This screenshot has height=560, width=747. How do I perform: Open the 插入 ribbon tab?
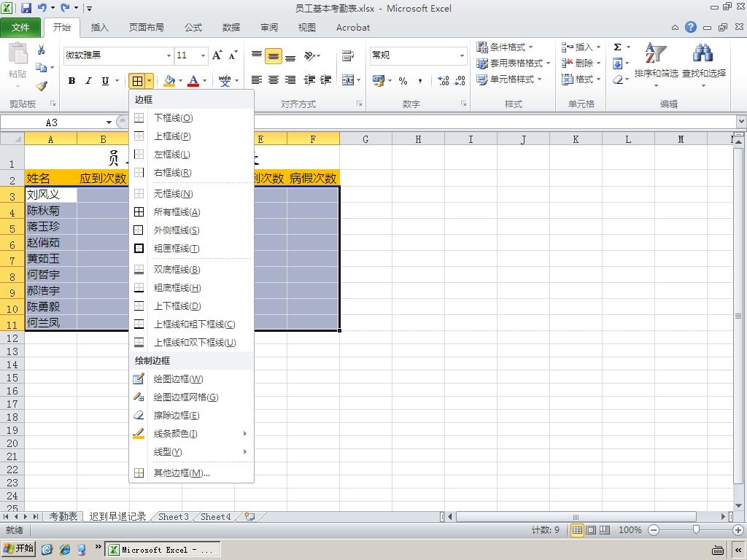pyautogui.click(x=99, y=28)
